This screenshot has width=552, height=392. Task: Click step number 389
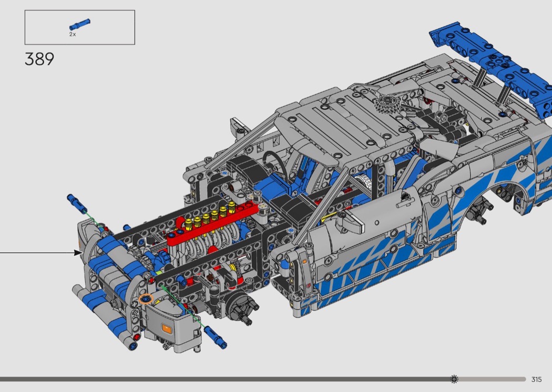pos(39,59)
